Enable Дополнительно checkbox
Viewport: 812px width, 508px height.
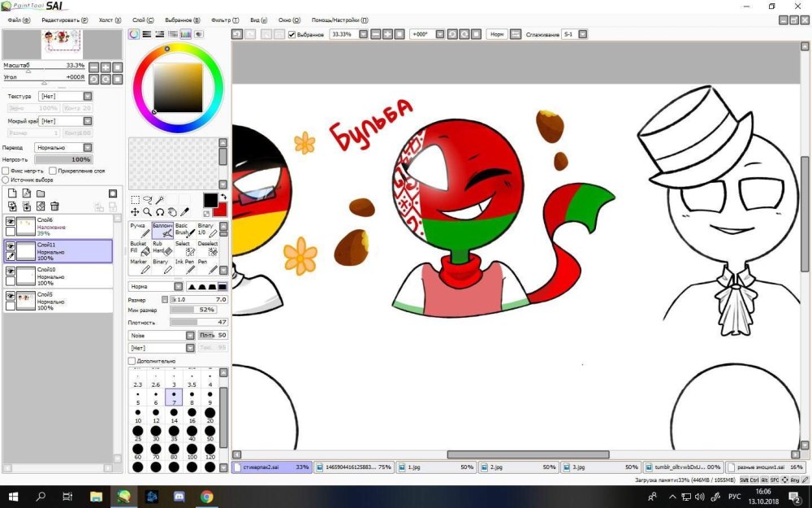point(132,361)
